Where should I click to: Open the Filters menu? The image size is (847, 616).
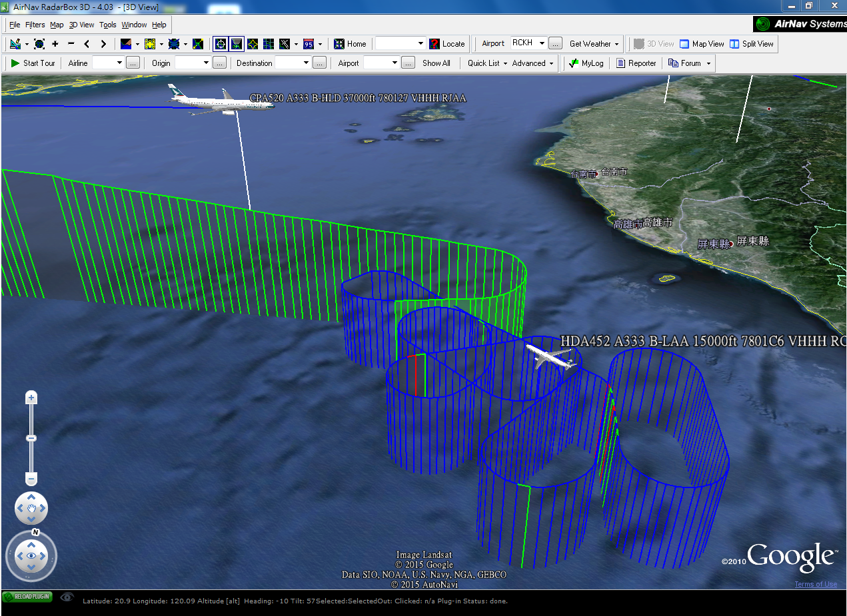(35, 25)
